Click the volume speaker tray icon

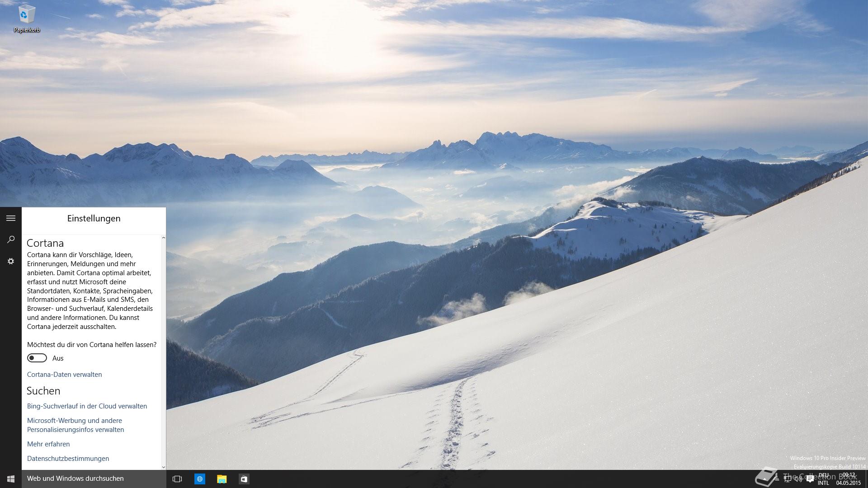point(798,479)
